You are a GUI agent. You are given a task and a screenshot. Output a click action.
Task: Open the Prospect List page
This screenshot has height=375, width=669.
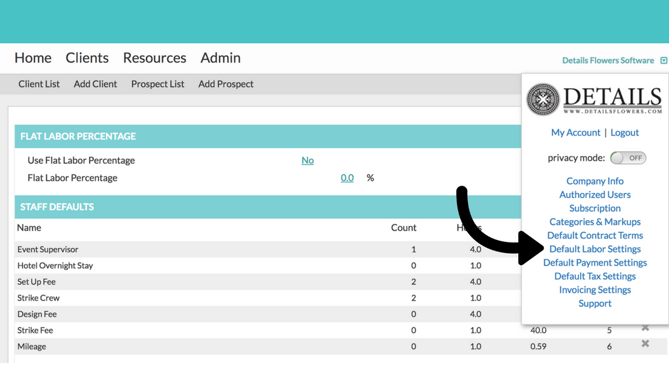157,84
